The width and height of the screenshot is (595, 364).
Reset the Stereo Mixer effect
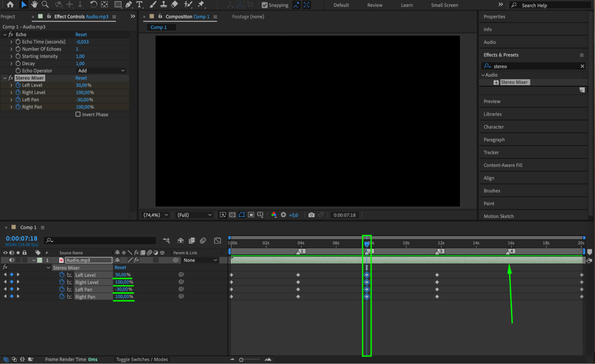[81, 78]
